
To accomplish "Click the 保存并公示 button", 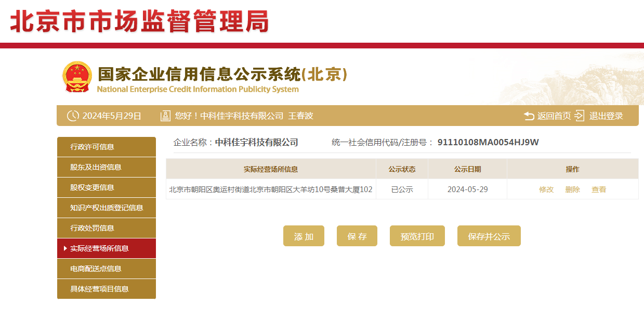I will point(489,236).
